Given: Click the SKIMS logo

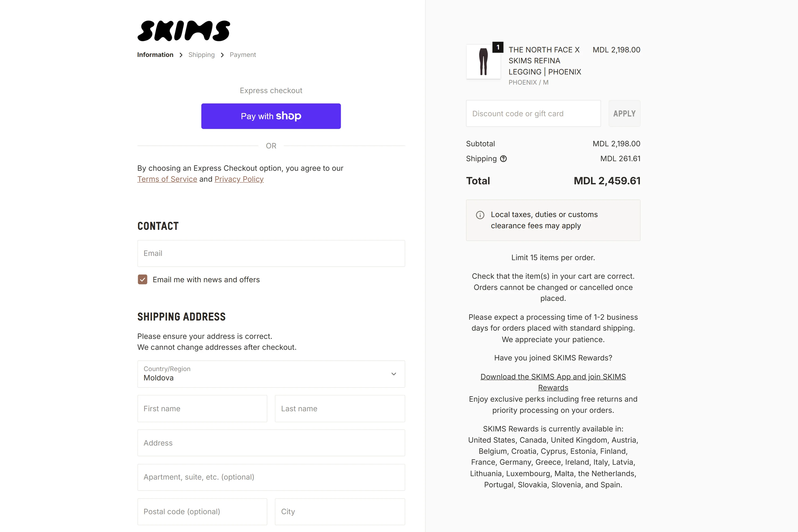Looking at the screenshot, I should point(184,31).
